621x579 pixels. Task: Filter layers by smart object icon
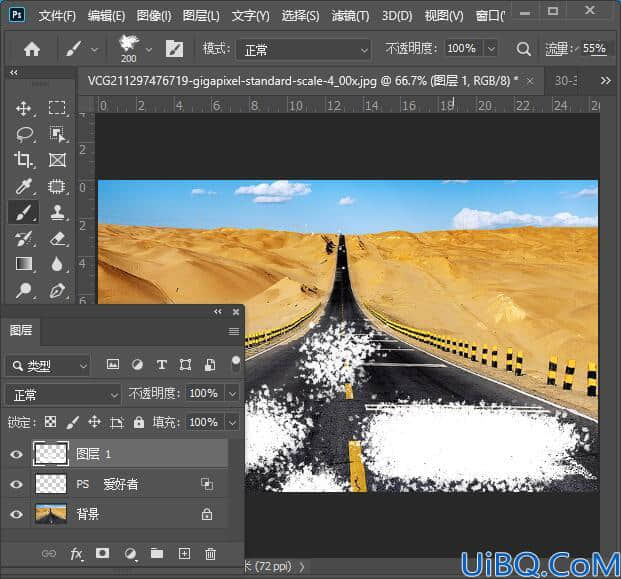pos(210,365)
